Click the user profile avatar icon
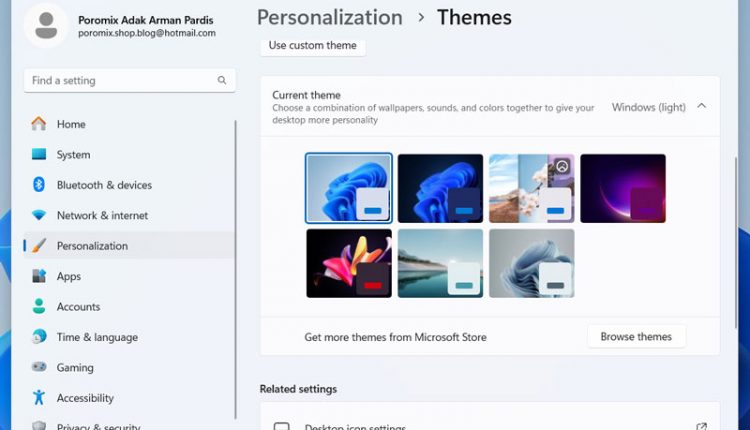The width and height of the screenshot is (750, 430). coord(46,26)
